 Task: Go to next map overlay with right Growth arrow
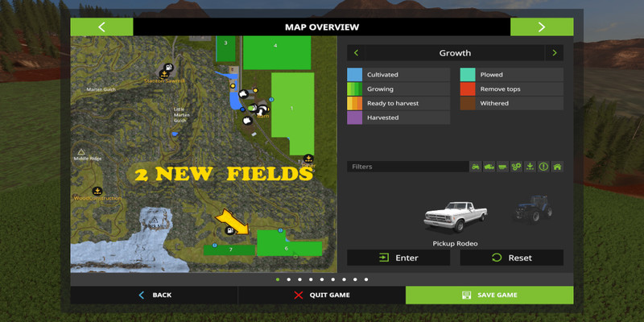(553, 53)
